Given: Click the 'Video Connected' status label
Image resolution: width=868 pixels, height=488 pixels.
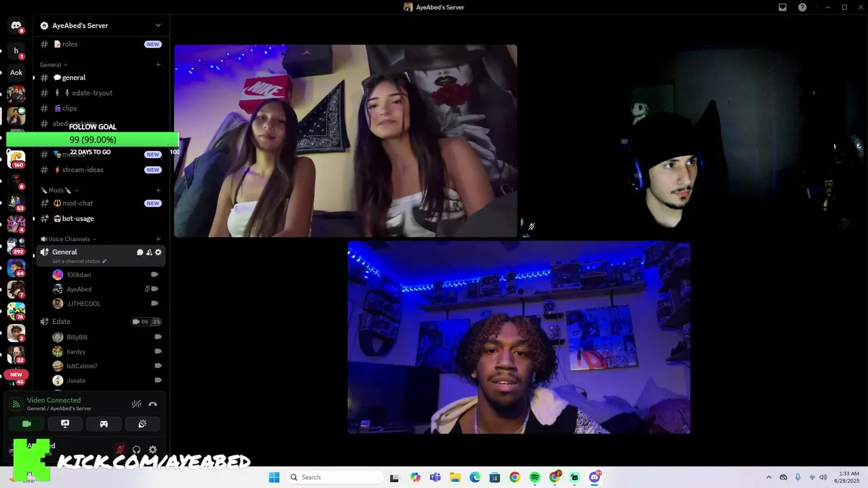Looking at the screenshot, I should [x=54, y=401].
